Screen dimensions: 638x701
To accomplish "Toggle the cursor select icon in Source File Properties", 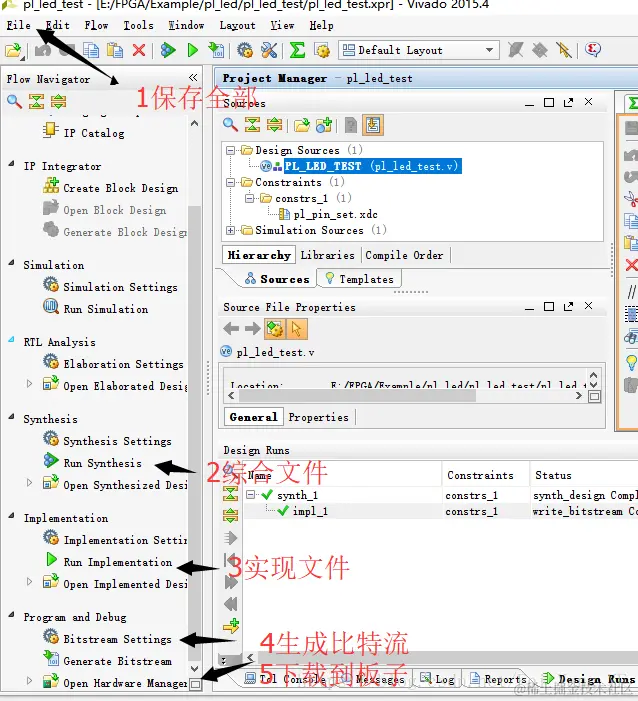I will click(x=296, y=329).
